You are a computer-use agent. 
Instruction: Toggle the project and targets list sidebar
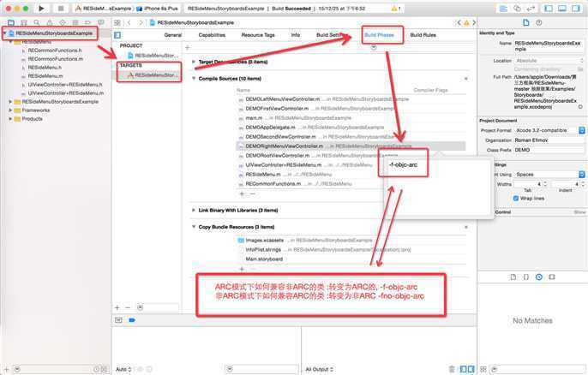[x=117, y=35]
